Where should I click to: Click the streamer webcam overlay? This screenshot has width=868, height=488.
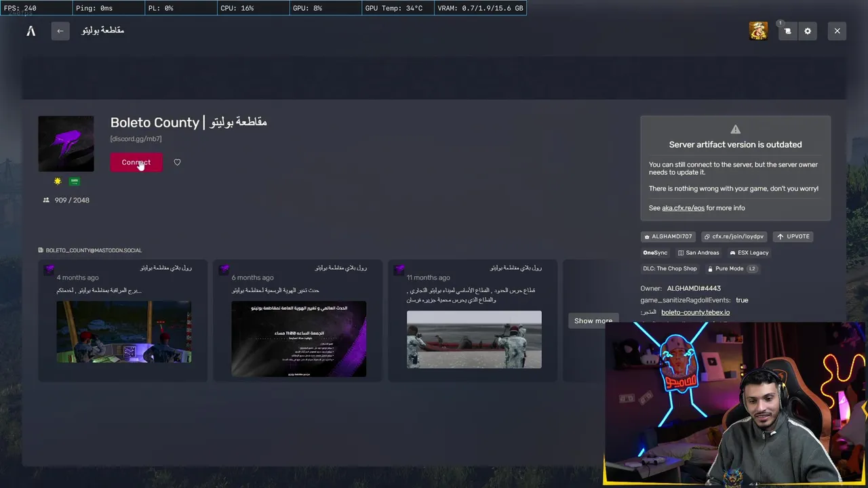pos(736,405)
